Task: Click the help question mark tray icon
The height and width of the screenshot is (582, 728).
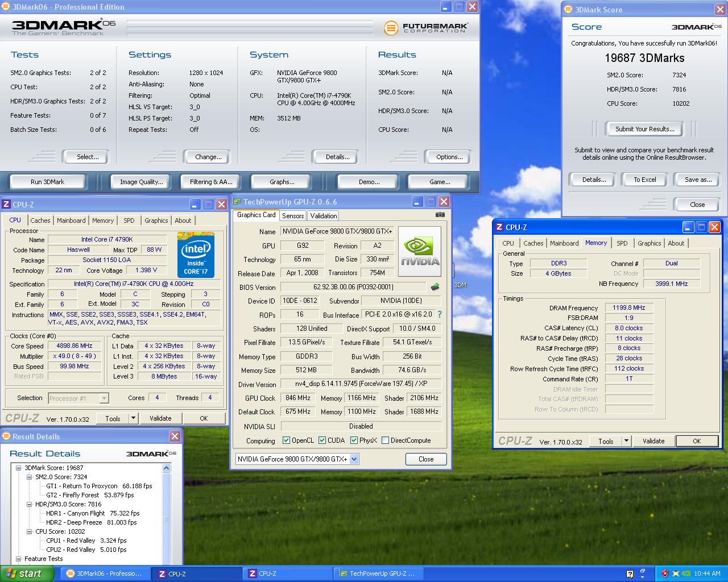Action: coord(630,573)
